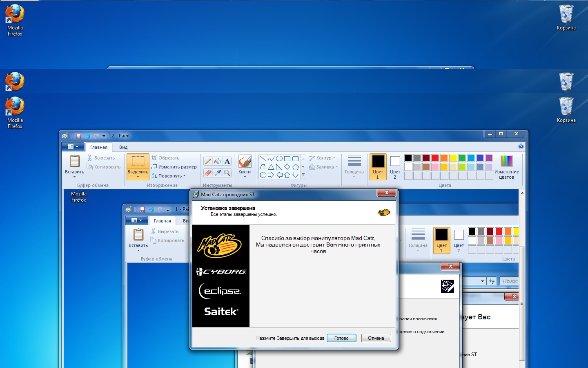588x368 pixels.
Task: Select the Magnifier tool
Action: 227,173
